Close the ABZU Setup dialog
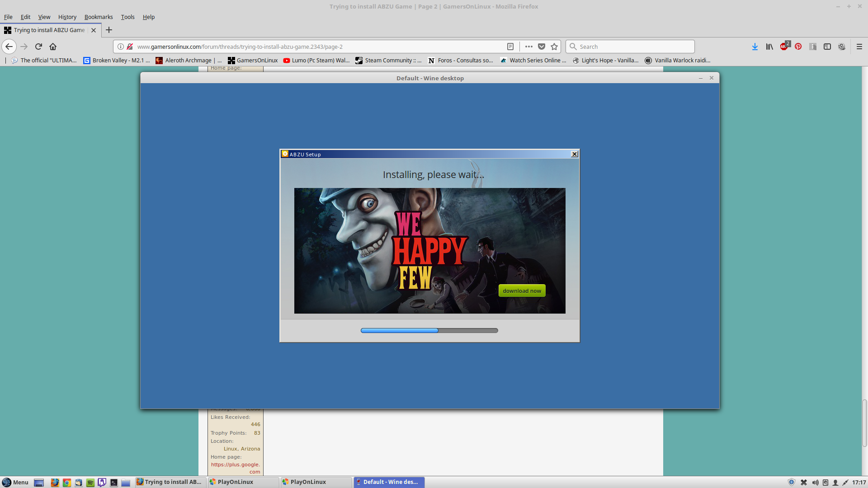868x488 pixels. coord(574,154)
